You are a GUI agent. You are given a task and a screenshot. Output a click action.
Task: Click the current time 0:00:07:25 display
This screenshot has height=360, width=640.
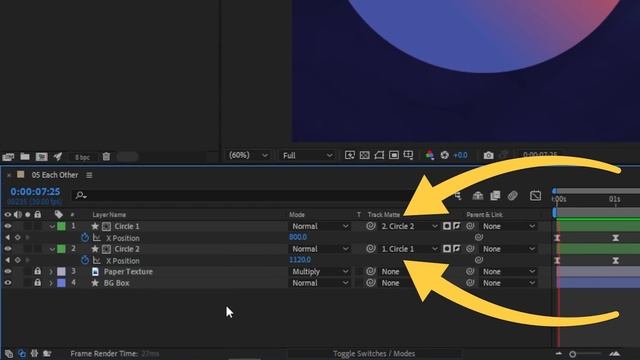35,191
